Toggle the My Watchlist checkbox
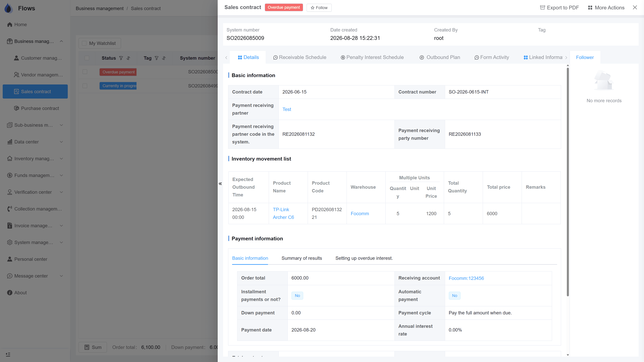The image size is (644, 362). coord(84,43)
